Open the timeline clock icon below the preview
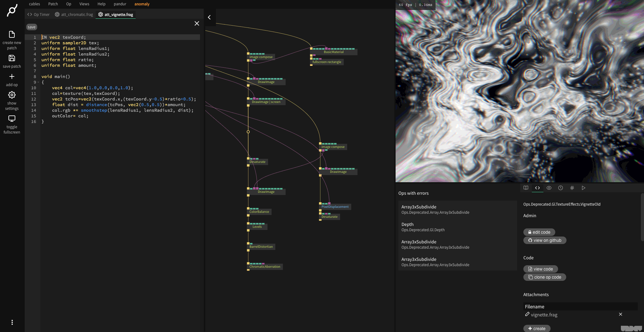Viewport: 644px width, 332px height. (561, 188)
